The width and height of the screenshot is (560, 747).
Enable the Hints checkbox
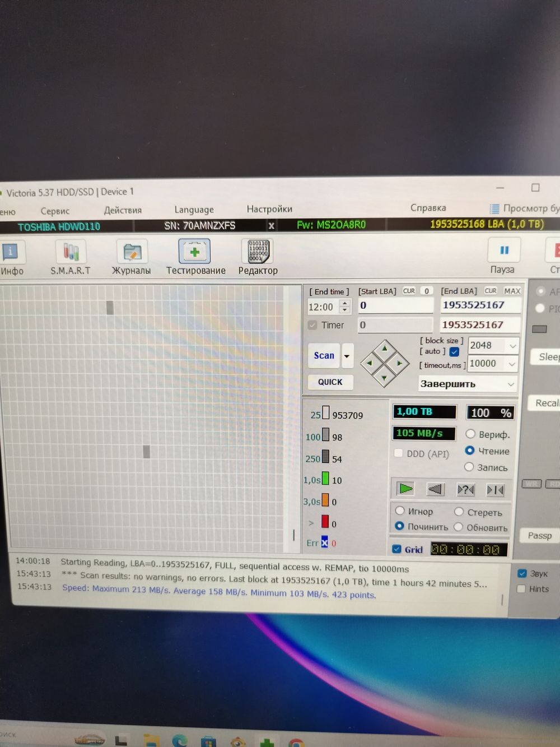coord(521,589)
